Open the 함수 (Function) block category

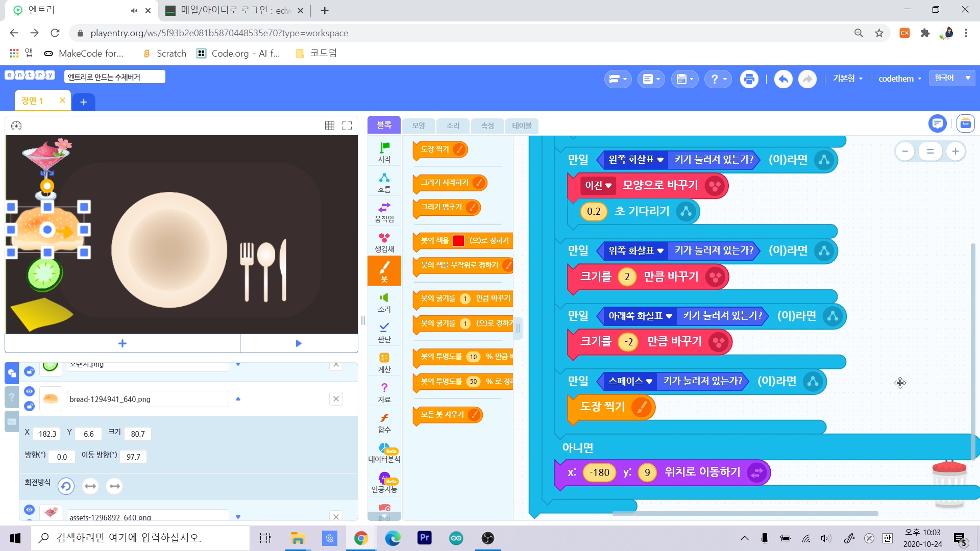click(x=384, y=422)
